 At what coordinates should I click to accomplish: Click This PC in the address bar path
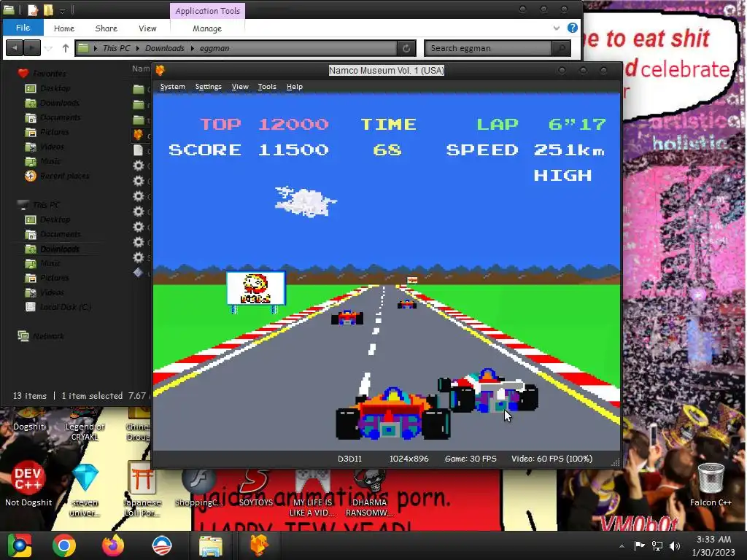pyautogui.click(x=116, y=48)
